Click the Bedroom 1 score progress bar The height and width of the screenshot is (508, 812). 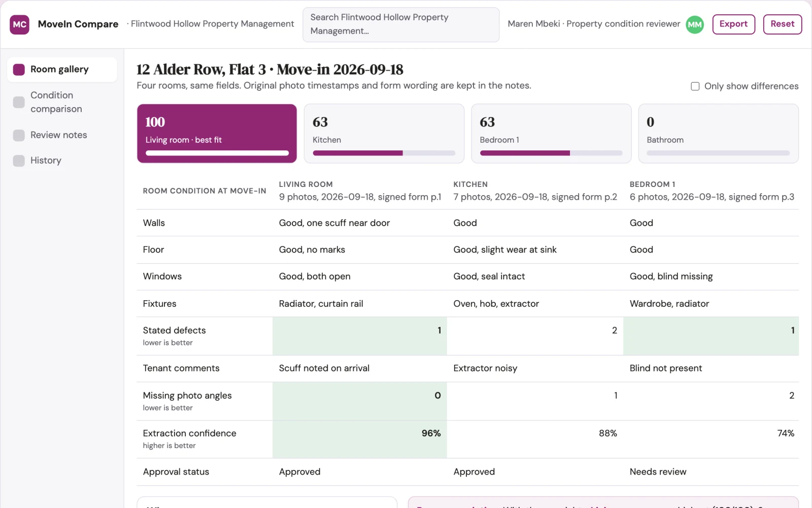point(551,153)
